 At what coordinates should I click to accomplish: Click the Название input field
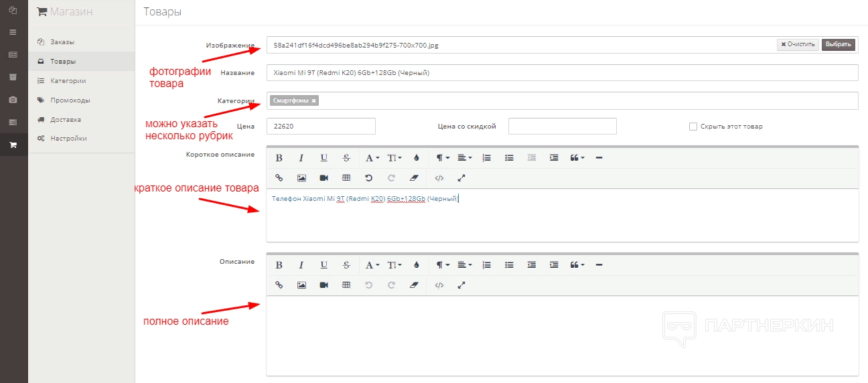(x=562, y=72)
